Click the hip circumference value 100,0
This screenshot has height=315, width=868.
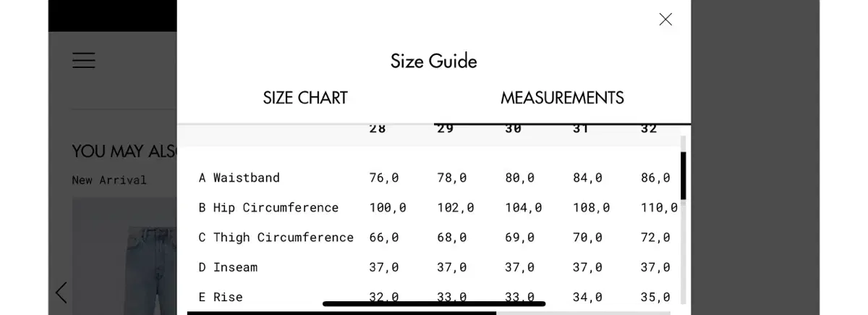coord(388,208)
